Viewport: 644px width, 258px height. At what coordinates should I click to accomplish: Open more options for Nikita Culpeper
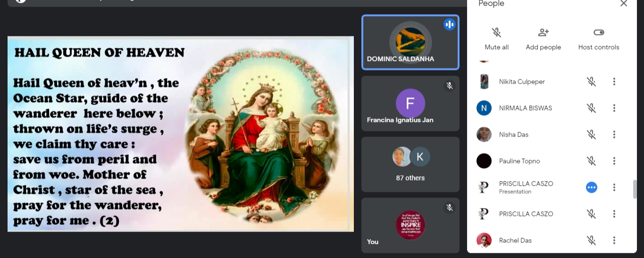(614, 82)
